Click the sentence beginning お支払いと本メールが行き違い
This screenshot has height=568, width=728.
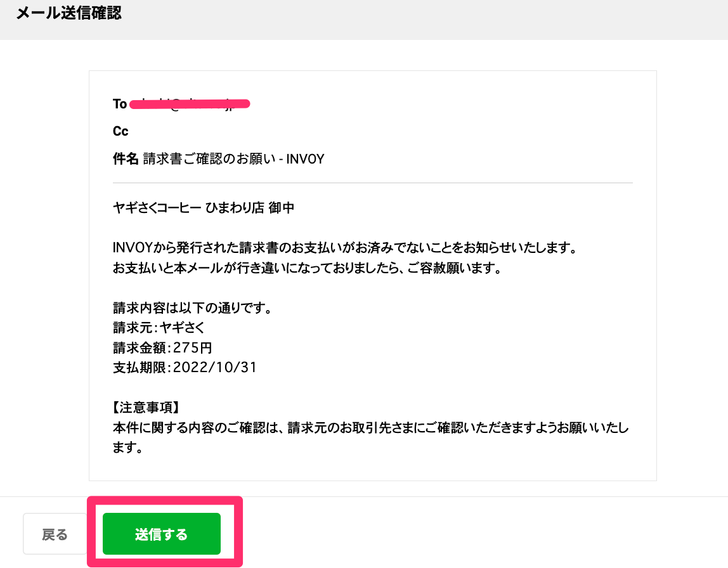308,268
